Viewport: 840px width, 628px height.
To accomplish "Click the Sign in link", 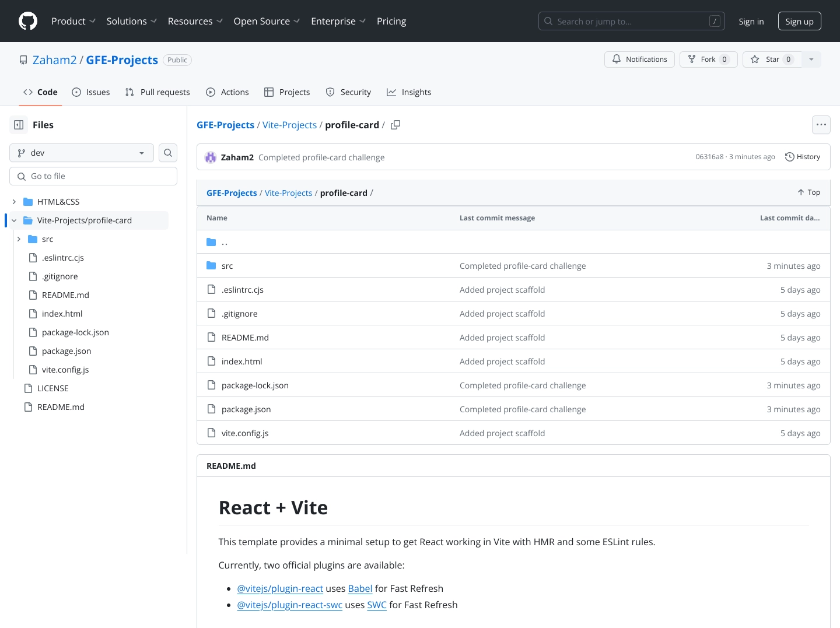I will tap(751, 22).
